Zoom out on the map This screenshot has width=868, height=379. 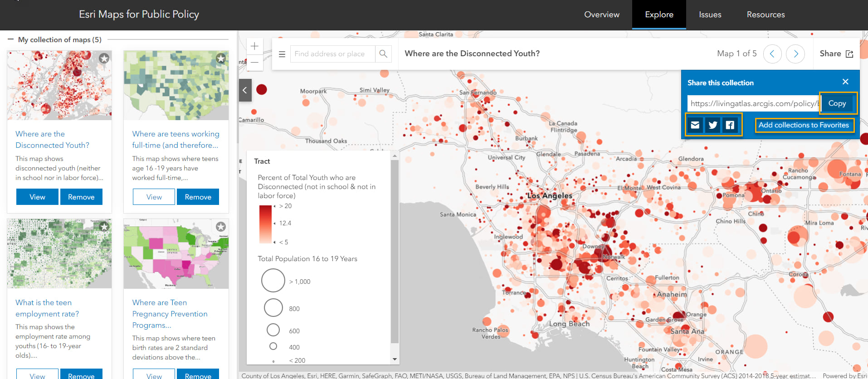(x=254, y=62)
